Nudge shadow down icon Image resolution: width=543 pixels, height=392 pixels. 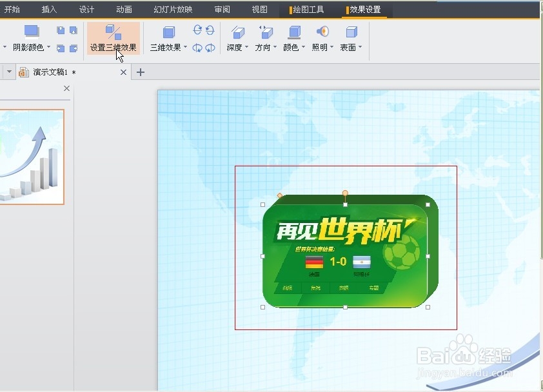click(x=74, y=30)
